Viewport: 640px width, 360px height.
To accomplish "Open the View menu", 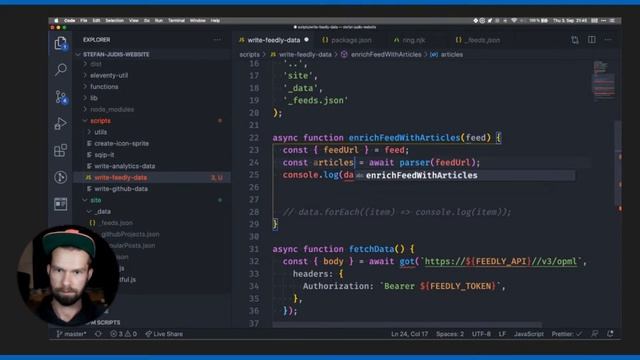I will coord(134,20).
